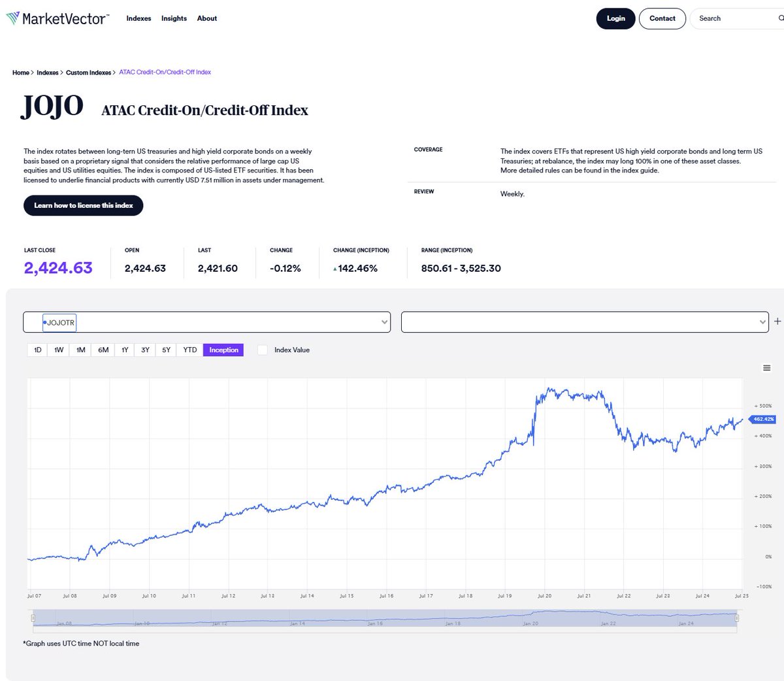This screenshot has width=784, height=681.
Task: Click the plus icon to add comparison
Action: [x=777, y=322]
